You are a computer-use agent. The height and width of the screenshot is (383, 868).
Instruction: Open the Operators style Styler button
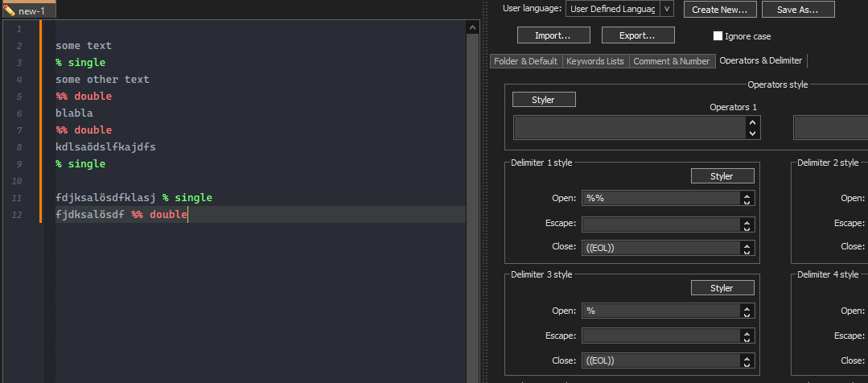click(x=544, y=100)
